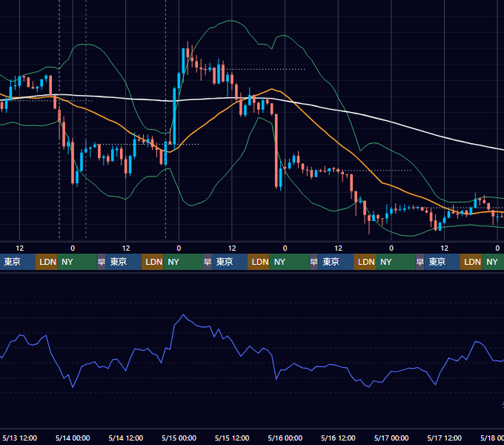Click the LDN session block on 5/17

471,262
